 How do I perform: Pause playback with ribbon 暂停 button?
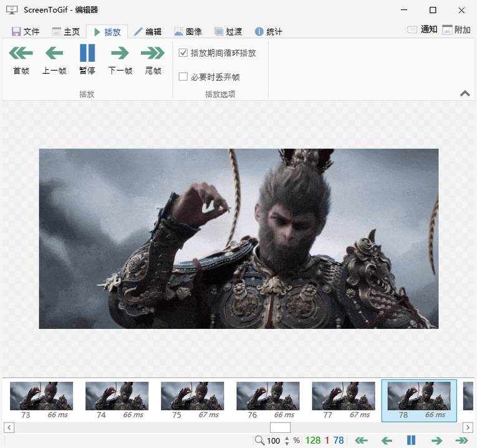[87, 60]
